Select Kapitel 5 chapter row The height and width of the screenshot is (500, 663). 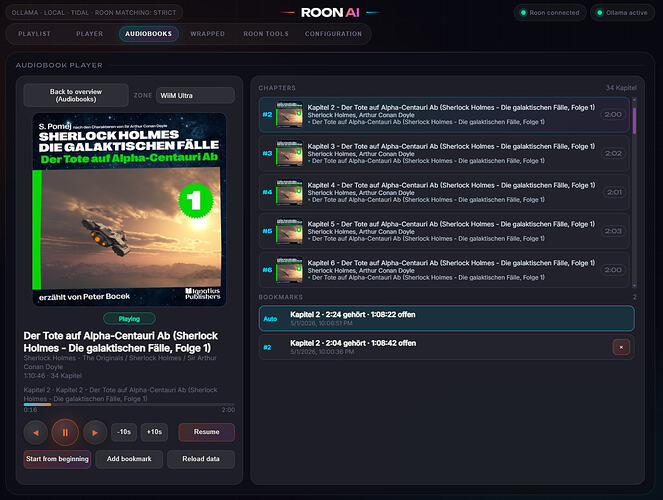click(x=444, y=231)
